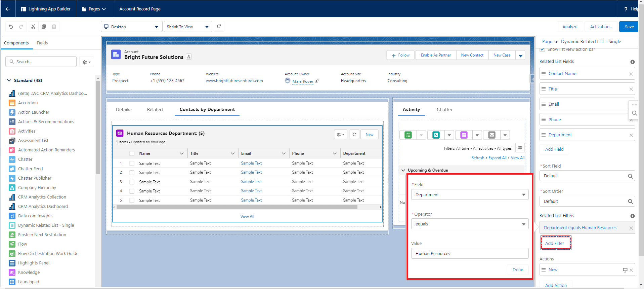Open component list settings gear
The image size is (644, 289).
pyautogui.click(x=86, y=62)
